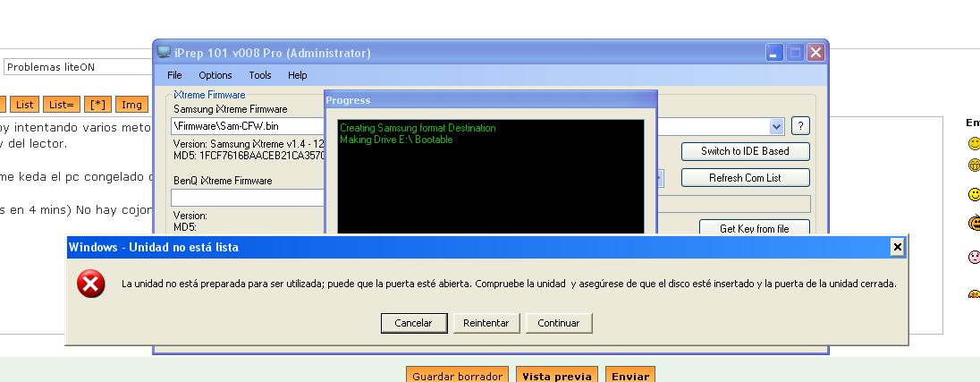Image resolution: width=980 pixels, height=382 pixels.
Task: Click the BenQ iXtreme Firmware field
Action: tap(248, 198)
